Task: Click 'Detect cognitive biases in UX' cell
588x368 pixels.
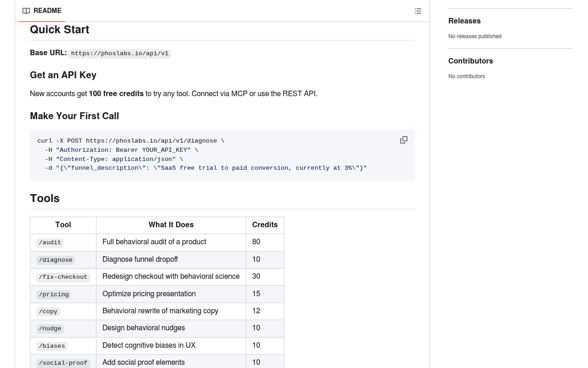Action: (x=171, y=346)
